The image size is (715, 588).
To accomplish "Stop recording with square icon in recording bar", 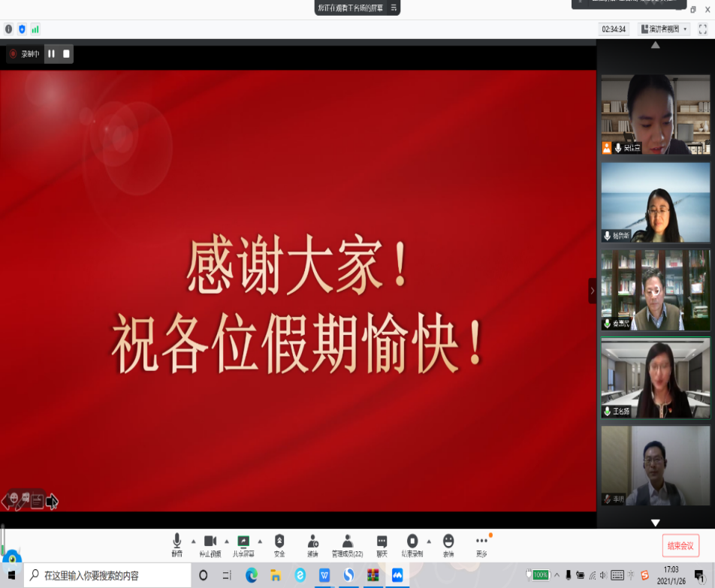I will (x=66, y=54).
